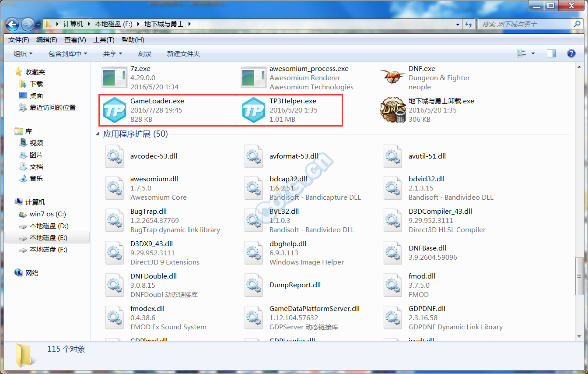Select the avutil-51.dll file icon

pyautogui.click(x=393, y=156)
